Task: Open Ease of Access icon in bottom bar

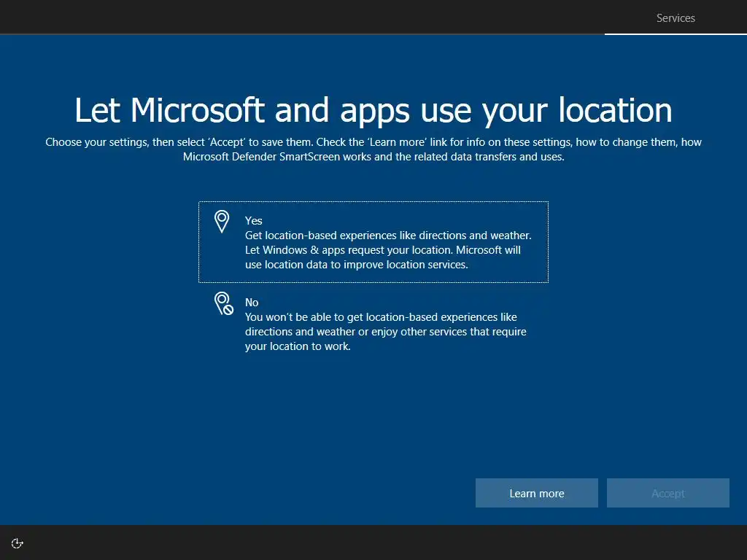Action: [18, 543]
